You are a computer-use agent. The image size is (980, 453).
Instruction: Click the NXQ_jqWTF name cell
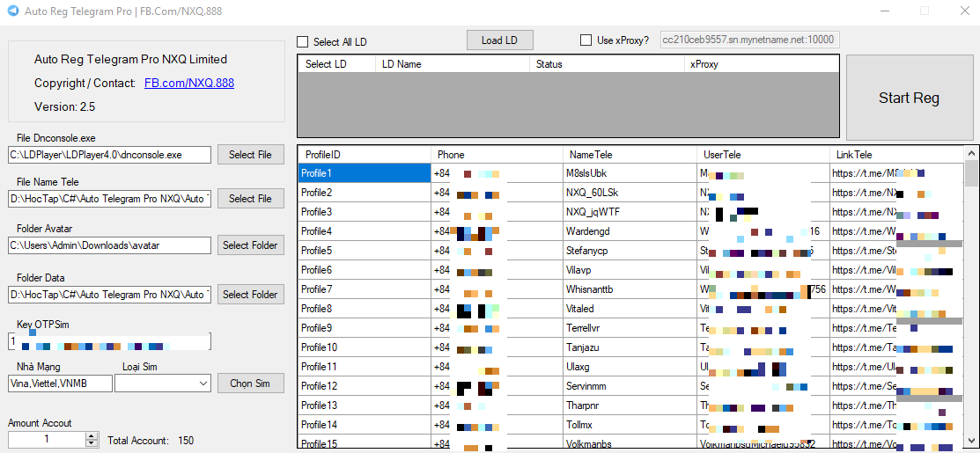pyautogui.click(x=630, y=211)
